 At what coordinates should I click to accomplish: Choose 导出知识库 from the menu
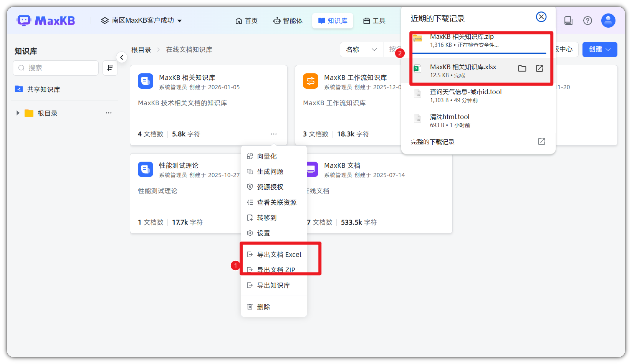[x=274, y=285]
